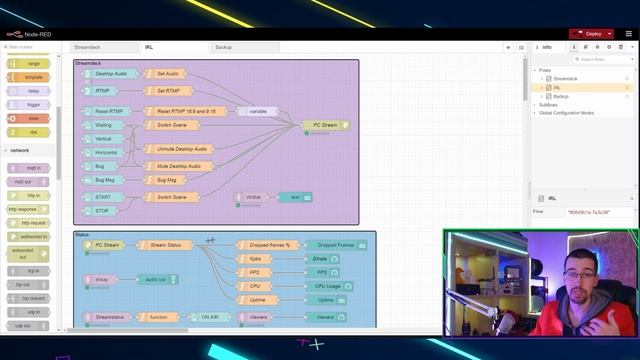Toggle the Dropped Frames output node button
Image resolution: width=640 pixels, height=360 pixels.
(362, 245)
